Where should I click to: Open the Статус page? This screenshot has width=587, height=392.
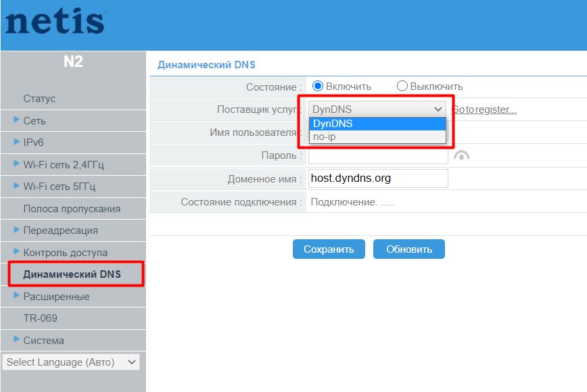point(40,98)
